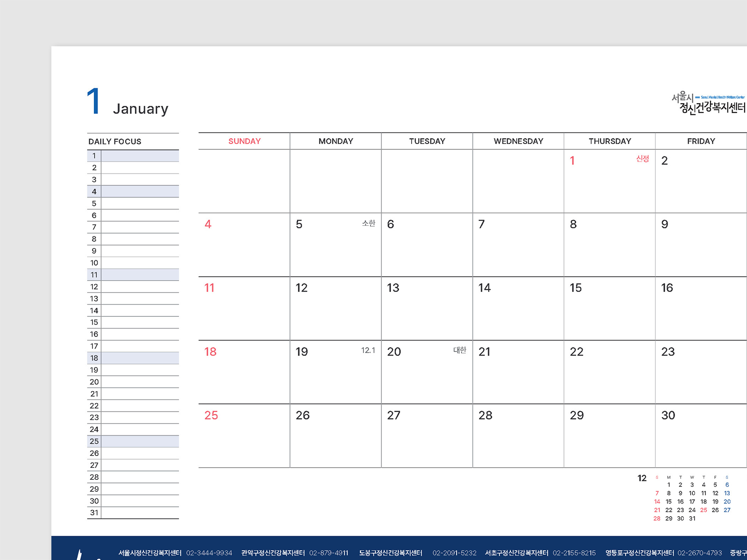Click the phone number 02-3444-9934
This screenshot has height=560, width=747.
pos(209,553)
